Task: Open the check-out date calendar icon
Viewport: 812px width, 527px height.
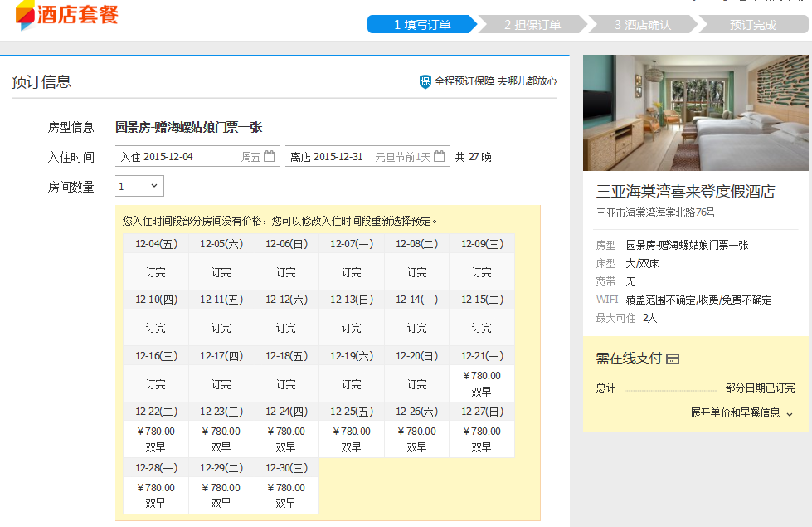Action: tap(440, 156)
